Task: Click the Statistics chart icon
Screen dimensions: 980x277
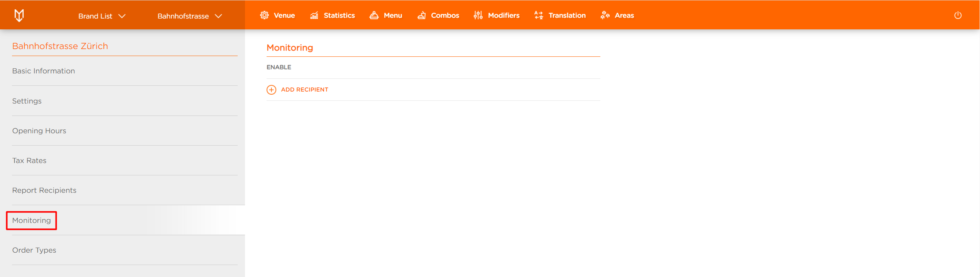Action: [314, 15]
